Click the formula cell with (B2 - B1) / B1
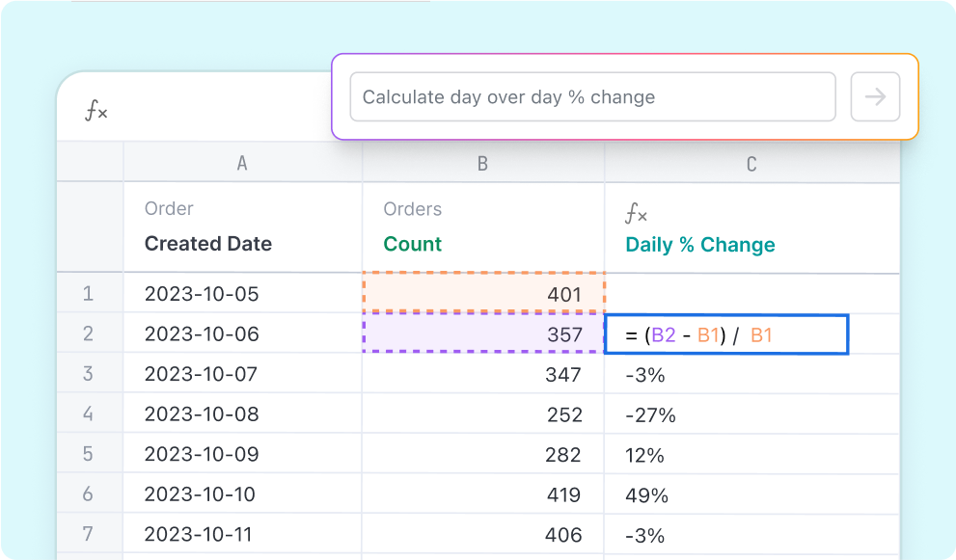956x560 pixels. [x=725, y=334]
